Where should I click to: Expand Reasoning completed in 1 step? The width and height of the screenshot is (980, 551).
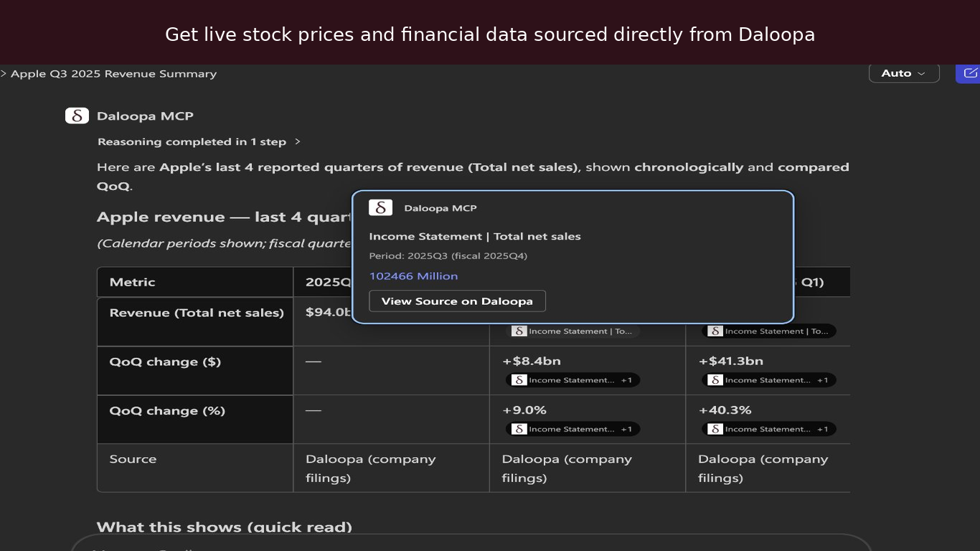tap(199, 142)
